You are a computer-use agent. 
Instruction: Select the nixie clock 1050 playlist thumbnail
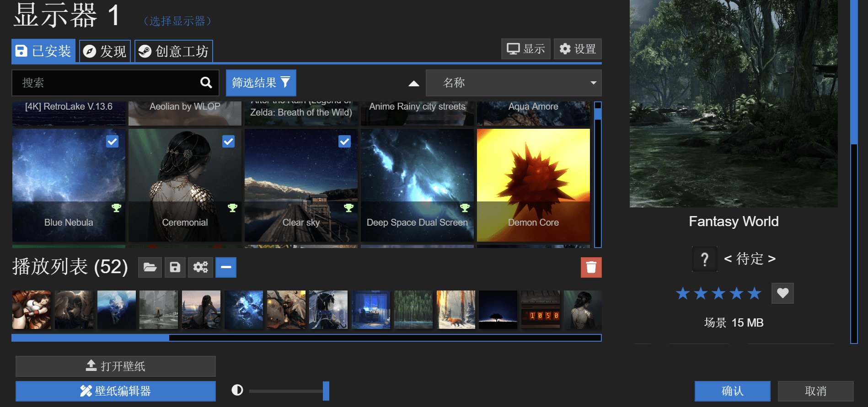pyautogui.click(x=541, y=310)
